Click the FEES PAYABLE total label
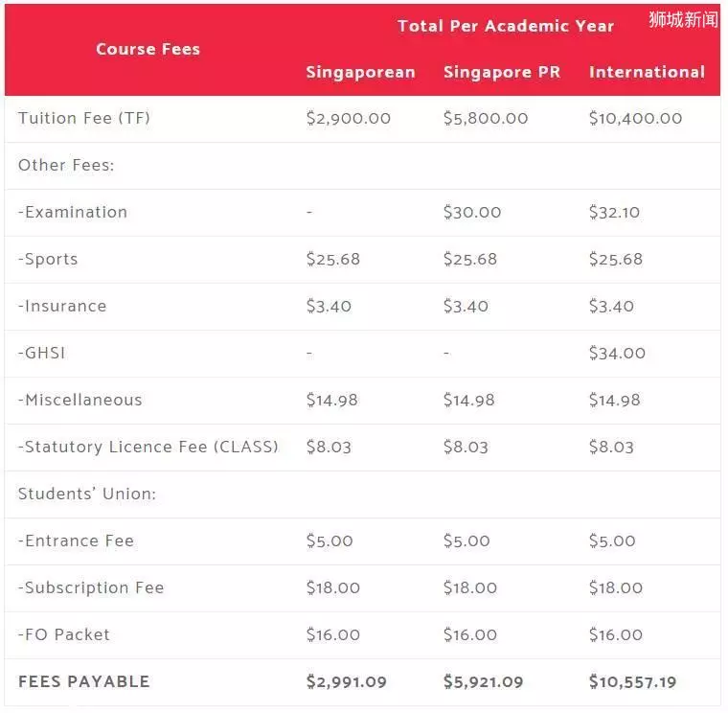This screenshot has width=728, height=713. click(84, 682)
